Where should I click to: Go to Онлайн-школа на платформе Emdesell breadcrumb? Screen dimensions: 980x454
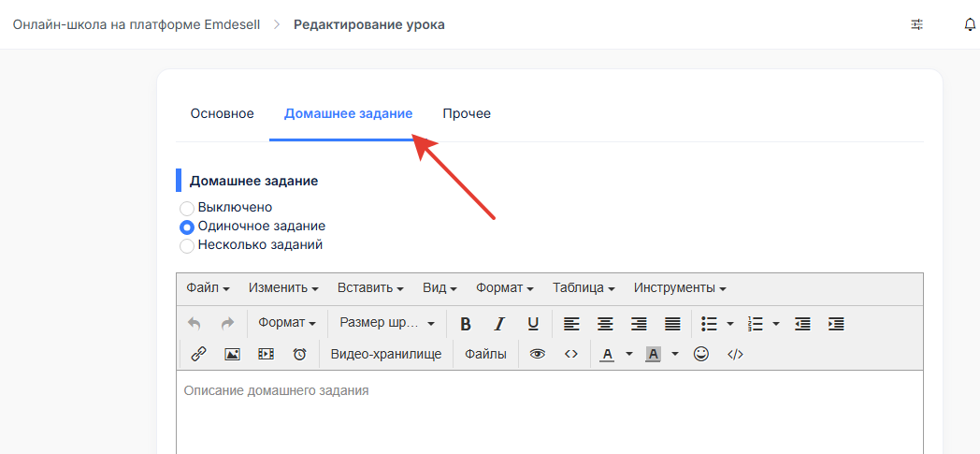[x=137, y=25]
